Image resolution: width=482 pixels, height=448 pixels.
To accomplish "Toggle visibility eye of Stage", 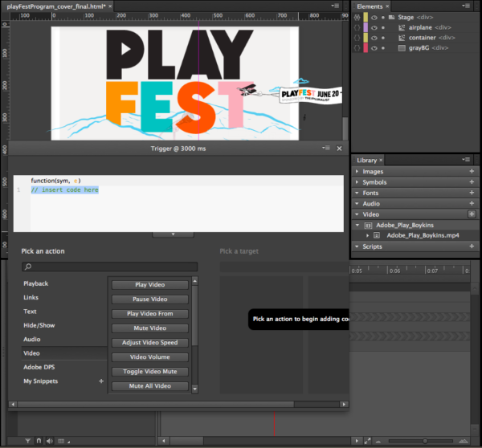I will coord(374,18).
